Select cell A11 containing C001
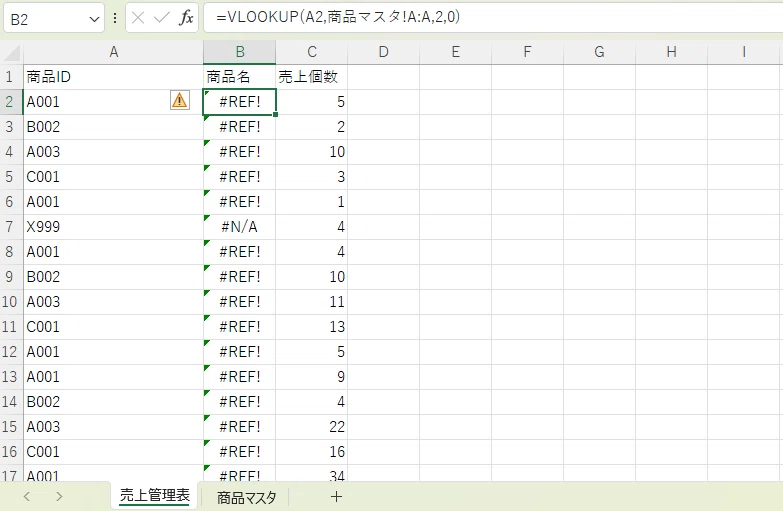 [x=113, y=327]
